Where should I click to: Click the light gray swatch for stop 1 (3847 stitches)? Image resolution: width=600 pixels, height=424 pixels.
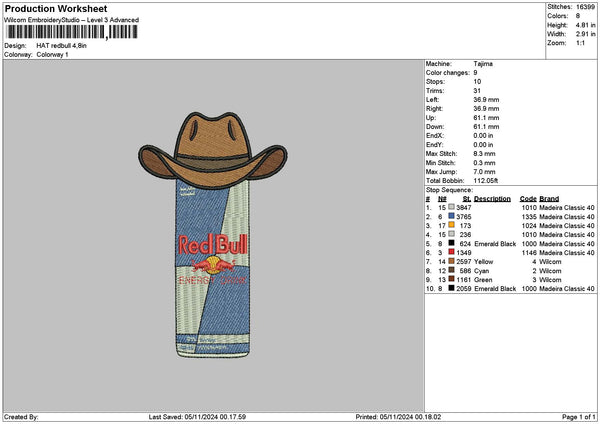(x=452, y=207)
